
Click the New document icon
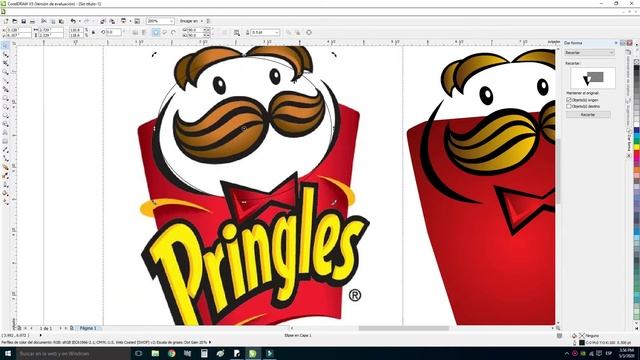(6, 21)
